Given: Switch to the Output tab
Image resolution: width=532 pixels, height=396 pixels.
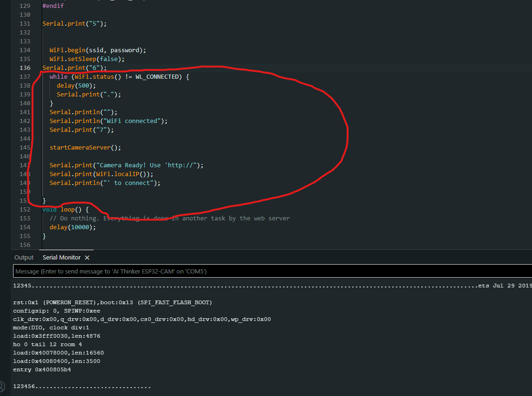Looking at the screenshot, I should 24,258.
